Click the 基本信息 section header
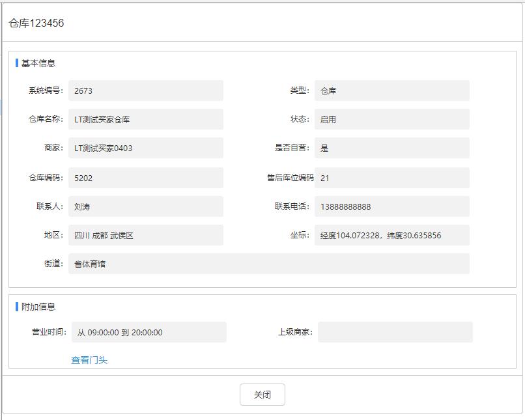Viewport: 525px width, 420px height. point(38,63)
